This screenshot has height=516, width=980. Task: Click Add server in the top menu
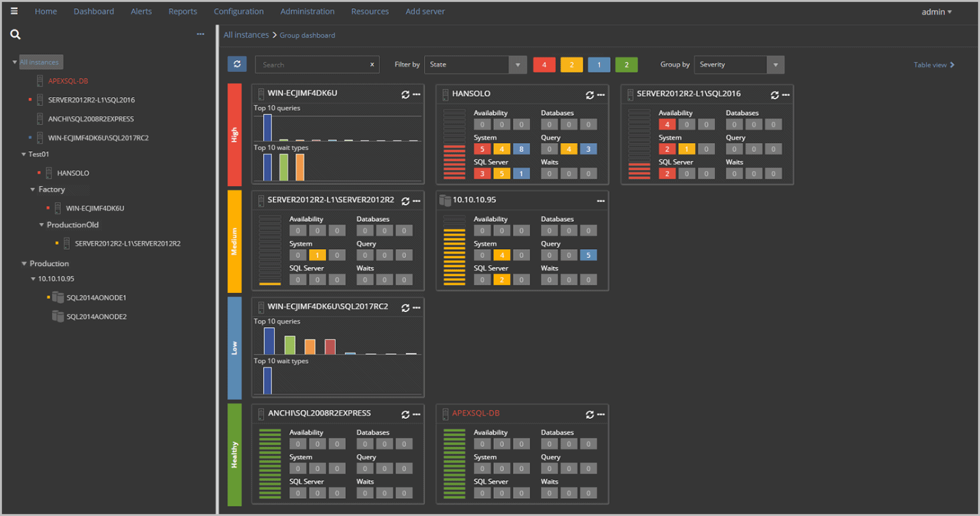pyautogui.click(x=425, y=11)
